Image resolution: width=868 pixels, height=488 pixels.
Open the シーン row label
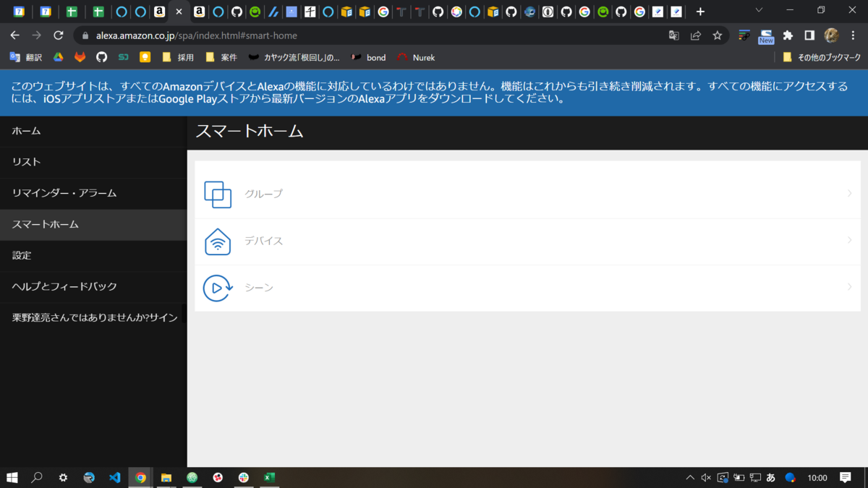[x=259, y=288]
